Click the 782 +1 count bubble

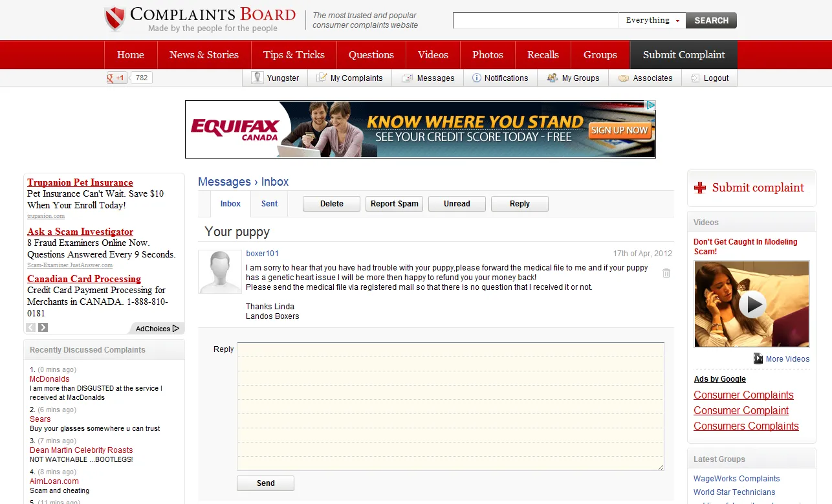(x=141, y=78)
